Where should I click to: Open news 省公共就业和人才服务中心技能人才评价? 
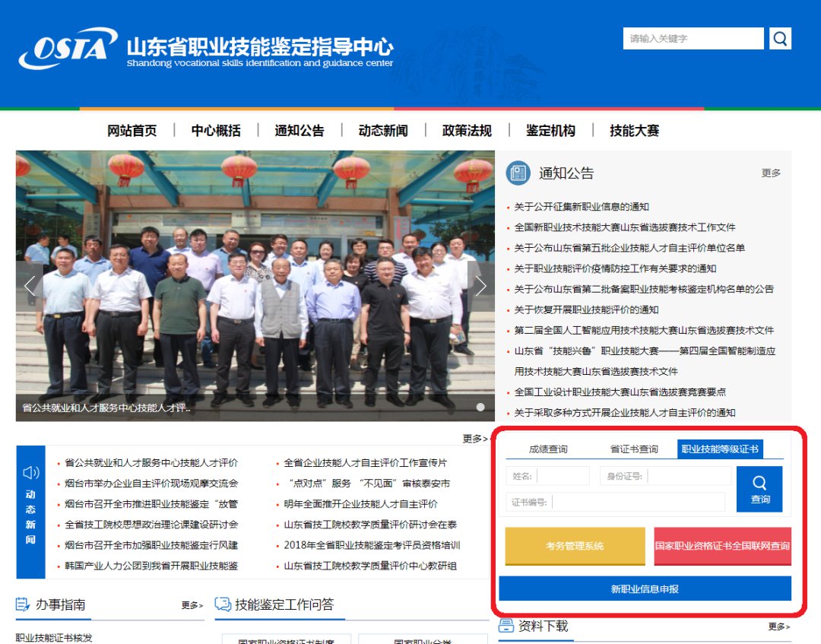[151, 463]
